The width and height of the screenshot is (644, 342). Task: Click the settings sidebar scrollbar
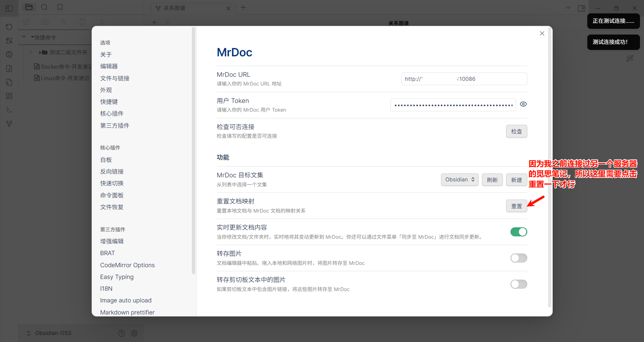[x=193, y=151]
